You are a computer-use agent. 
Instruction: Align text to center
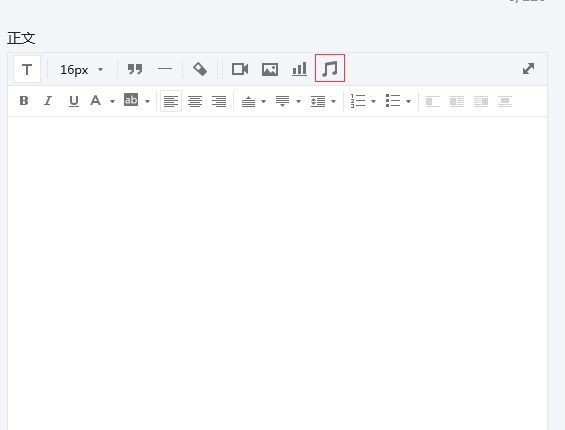click(195, 101)
